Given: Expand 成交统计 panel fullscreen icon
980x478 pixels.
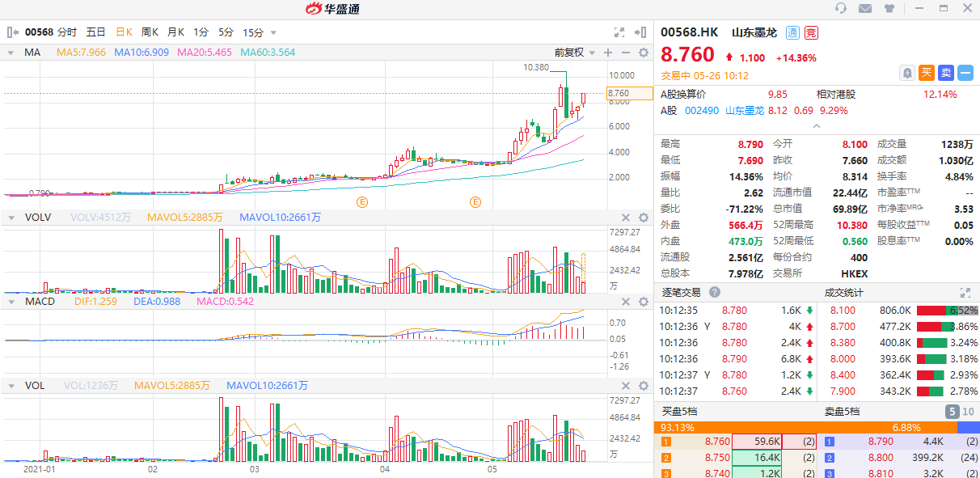Looking at the screenshot, I should (965, 292).
